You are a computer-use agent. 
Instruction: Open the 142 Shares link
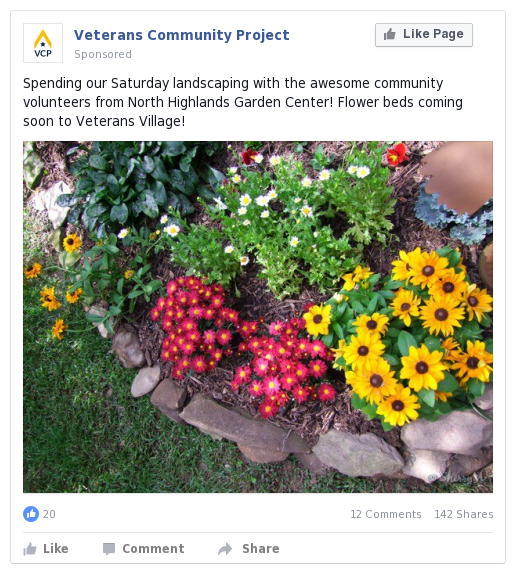[463, 514]
